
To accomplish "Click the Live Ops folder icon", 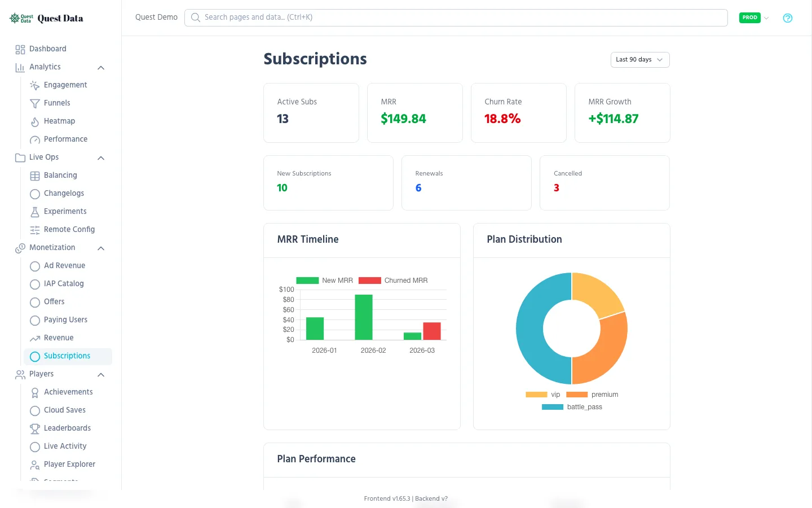I will pos(20,157).
